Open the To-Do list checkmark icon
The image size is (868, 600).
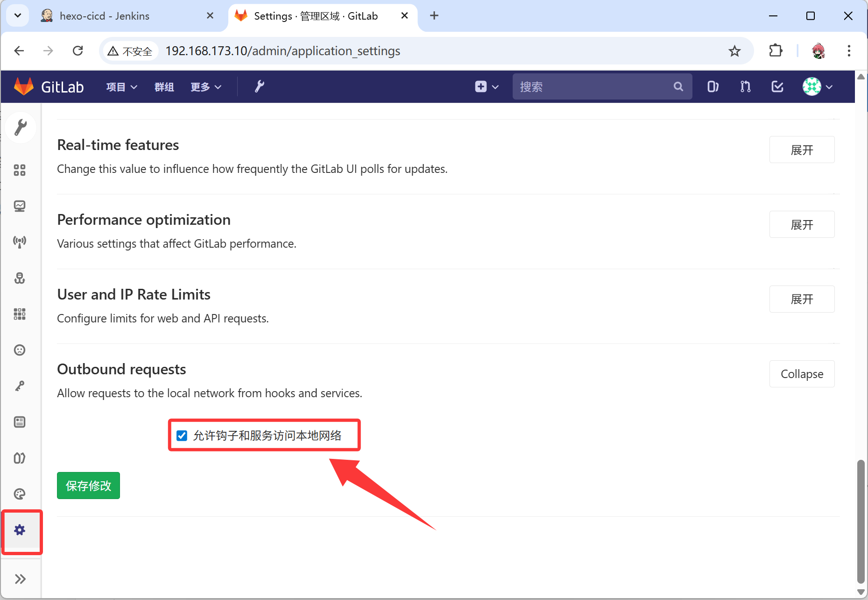(x=777, y=86)
